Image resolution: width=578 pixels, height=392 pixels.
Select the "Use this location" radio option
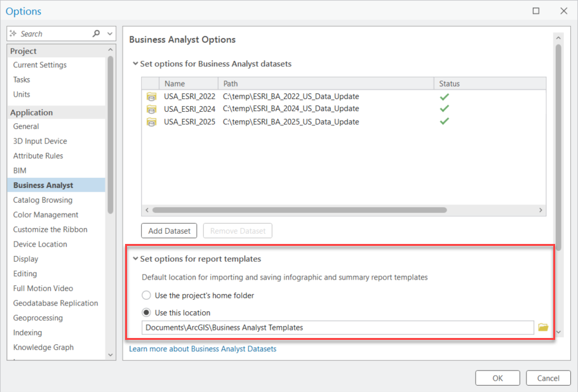pos(147,313)
